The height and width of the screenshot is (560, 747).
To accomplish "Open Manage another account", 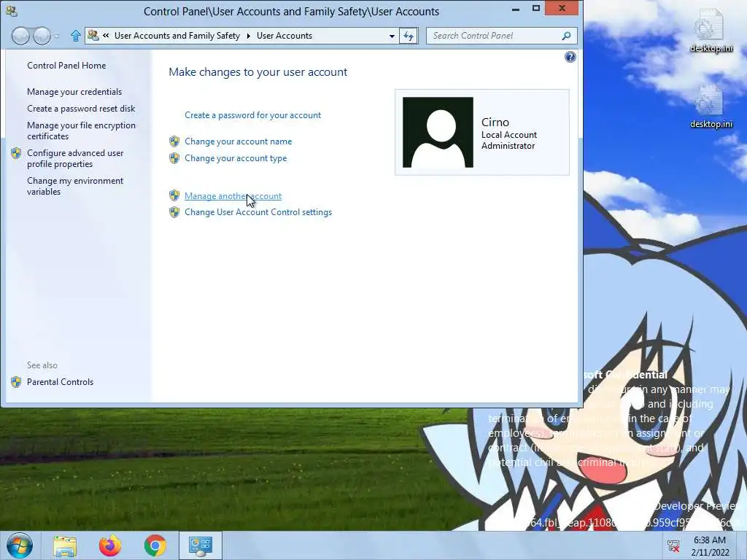I will [x=233, y=196].
